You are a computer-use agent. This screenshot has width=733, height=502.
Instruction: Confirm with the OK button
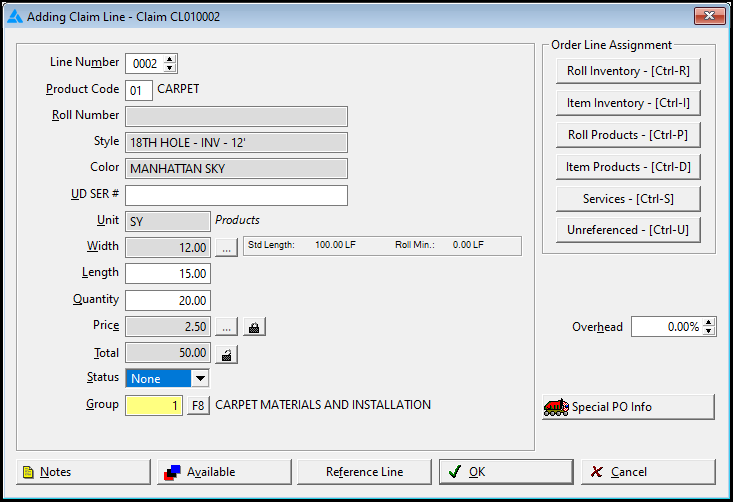click(506, 472)
